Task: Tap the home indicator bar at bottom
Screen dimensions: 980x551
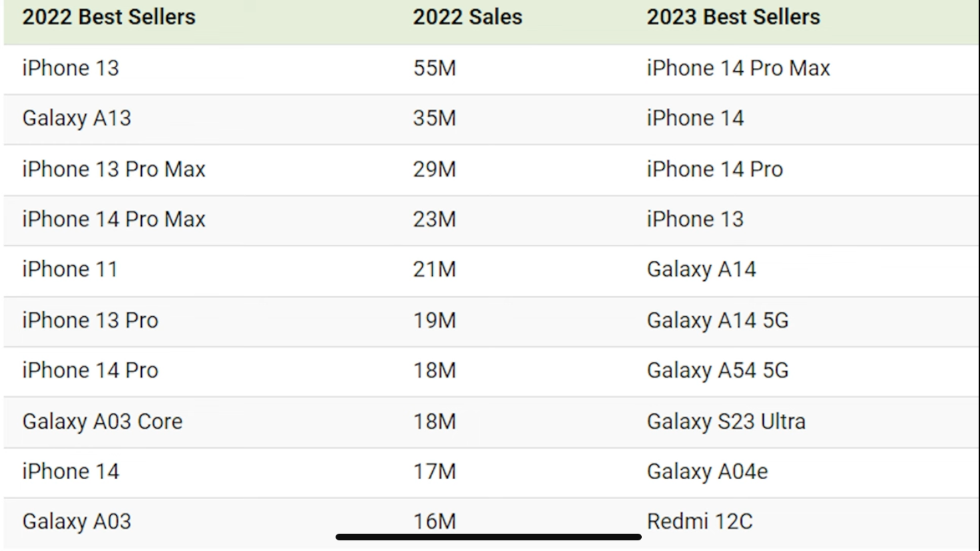Action: coord(489,537)
